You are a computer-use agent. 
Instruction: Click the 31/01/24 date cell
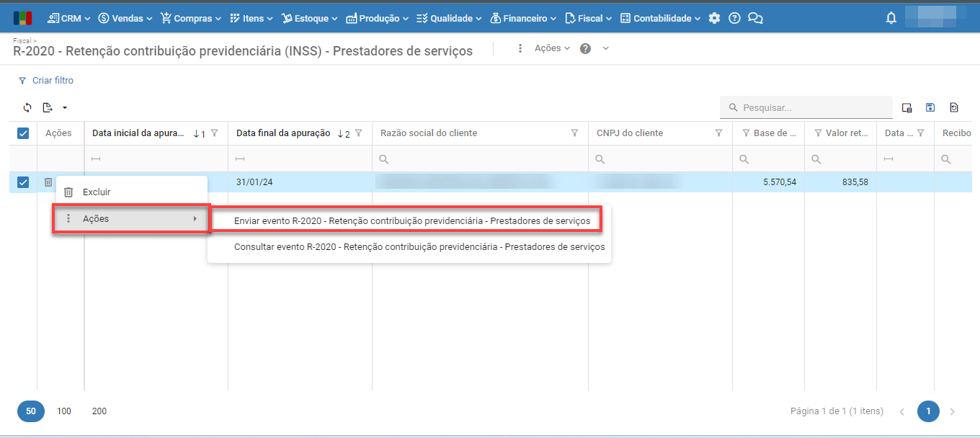pos(300,182)
